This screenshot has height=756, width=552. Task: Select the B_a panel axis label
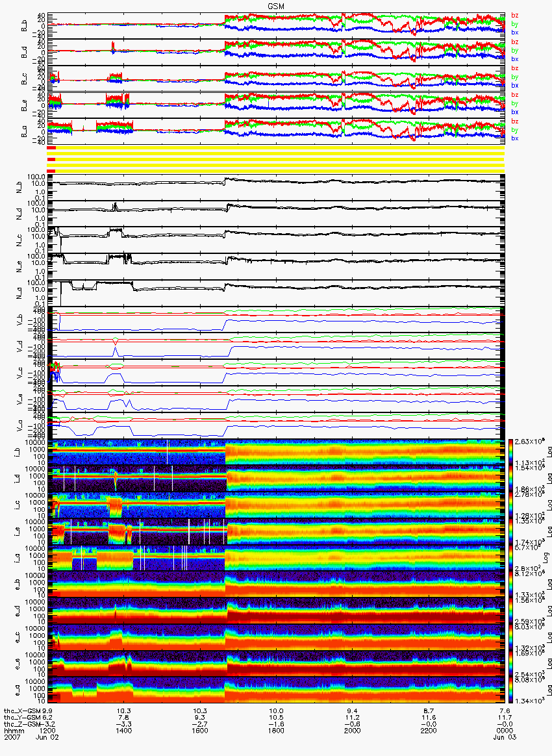pyautogui.click(x=24, y=132)
